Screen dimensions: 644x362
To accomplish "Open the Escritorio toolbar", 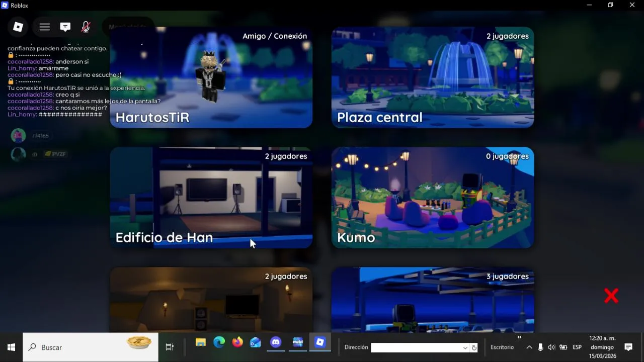I will point(502,347).
